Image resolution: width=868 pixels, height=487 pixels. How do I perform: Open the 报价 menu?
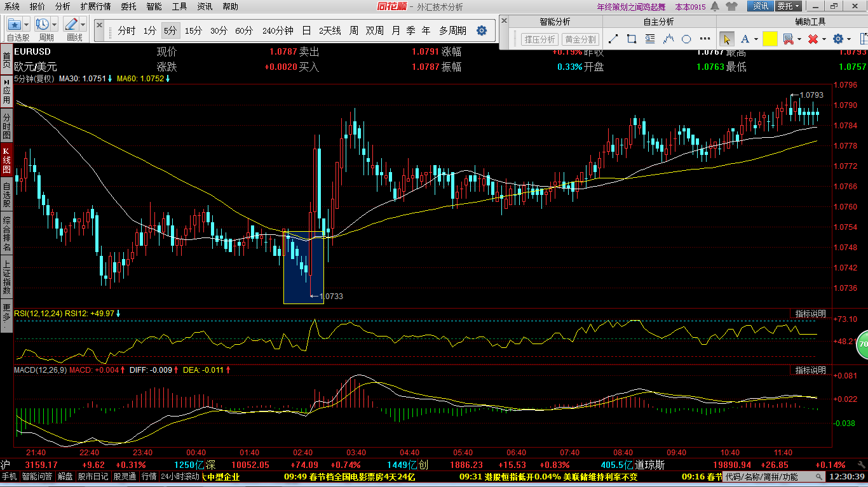37,7
